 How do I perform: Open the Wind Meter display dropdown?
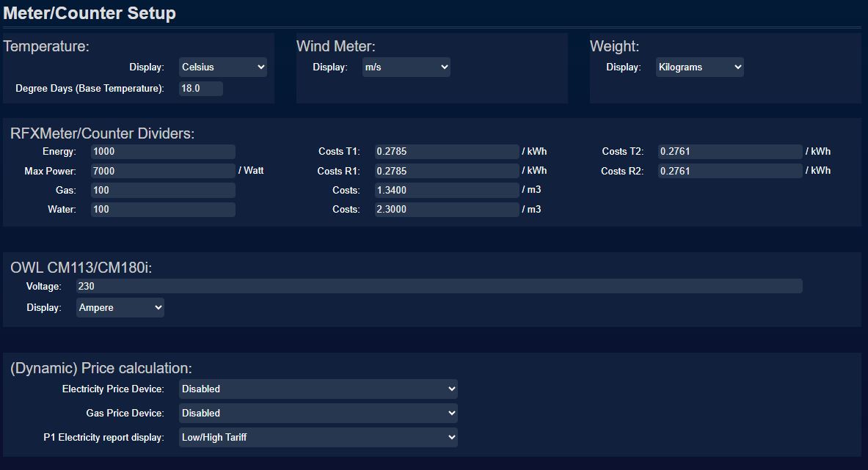[406, 67]
